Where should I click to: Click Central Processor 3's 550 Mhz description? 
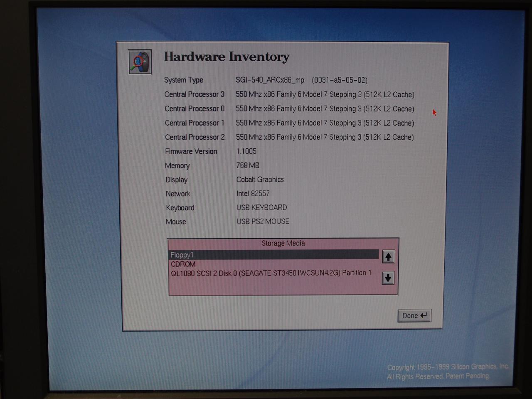coord(325,94)
